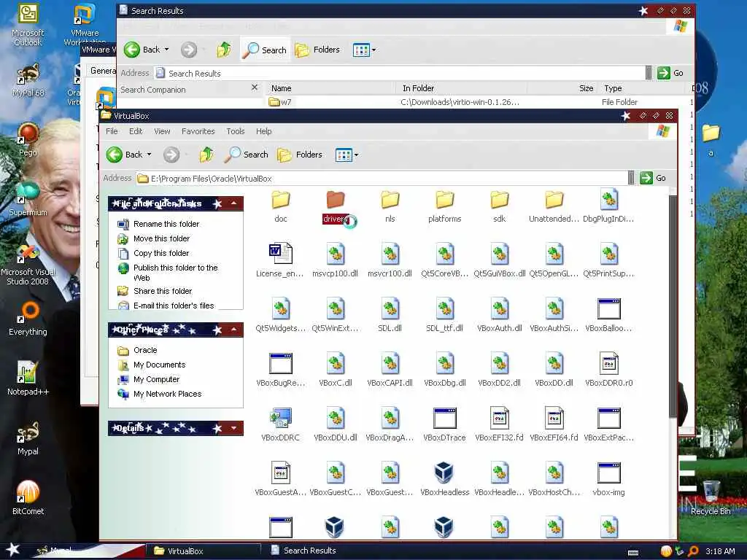
Task: Open the View menu
Action: click(162, 131)
